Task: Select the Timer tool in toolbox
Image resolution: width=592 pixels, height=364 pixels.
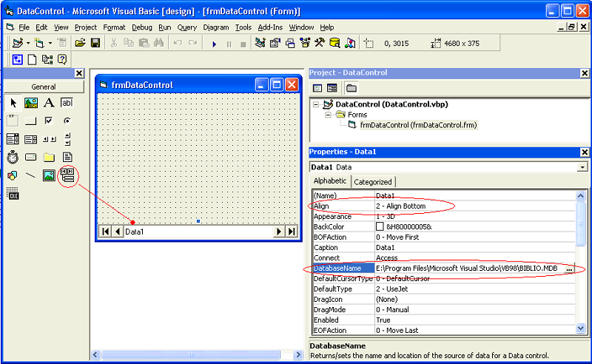Action: tap(13, 157)
